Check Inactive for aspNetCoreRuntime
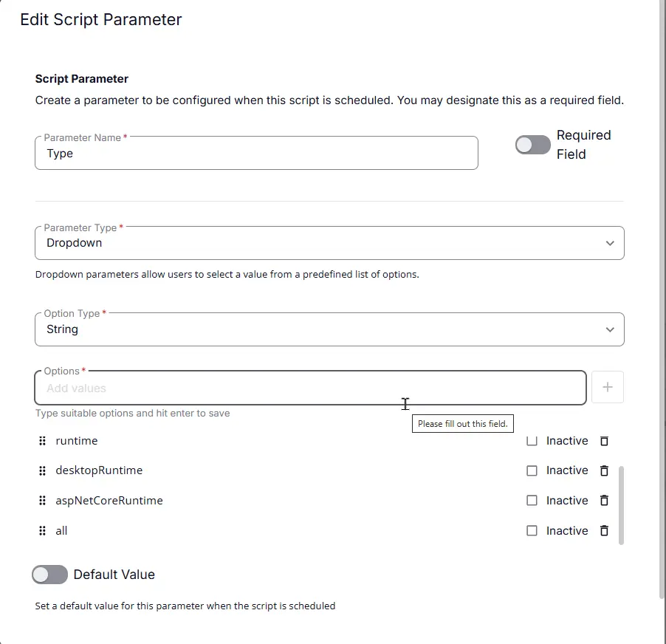Viewport: 666px width, 644px height. (x=532, y=501)
